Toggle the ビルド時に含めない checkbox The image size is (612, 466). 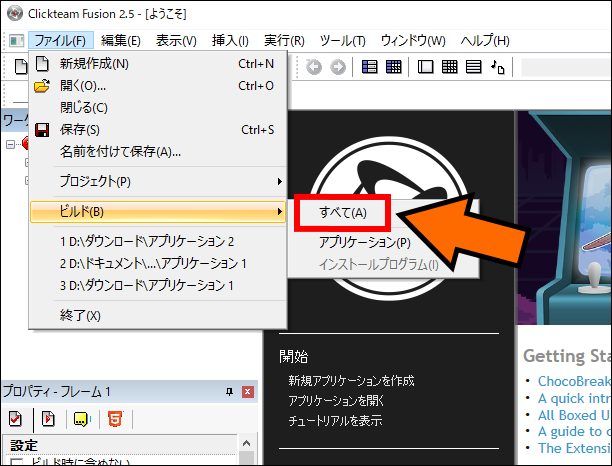point(17,462)
